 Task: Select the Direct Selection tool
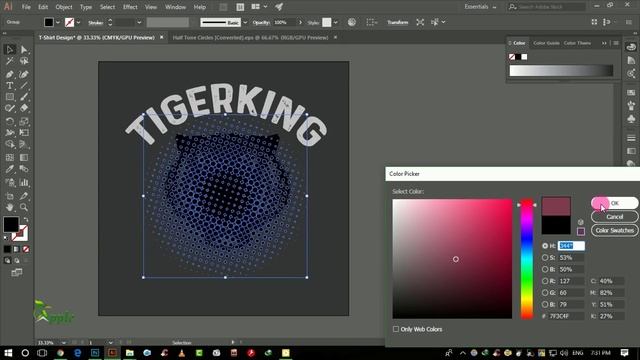point(24,49)
